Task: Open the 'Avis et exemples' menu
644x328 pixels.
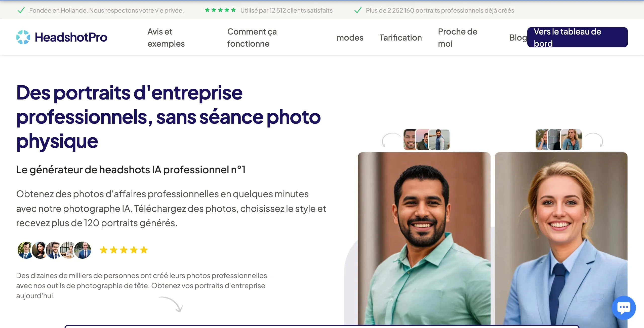Action: pyautogui.click(x=166, y=37)
